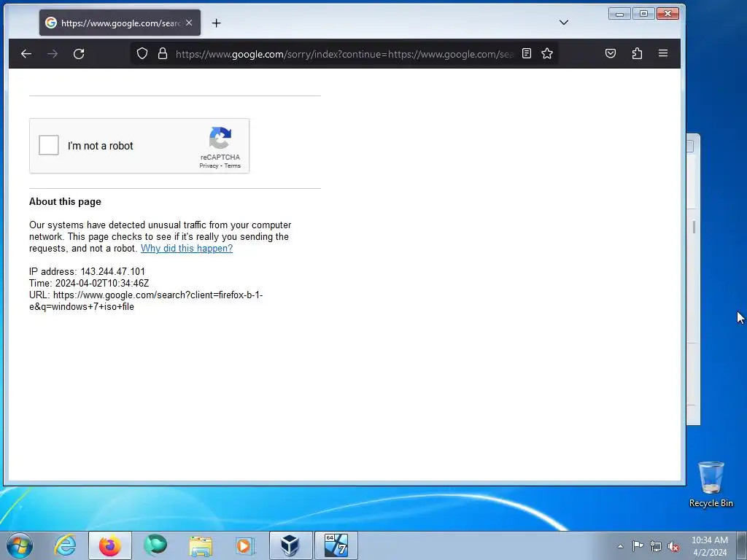The height and width of the screenshot is (560, 747).
Task: Bookmark this page with the star
Action: click(547, 53)
